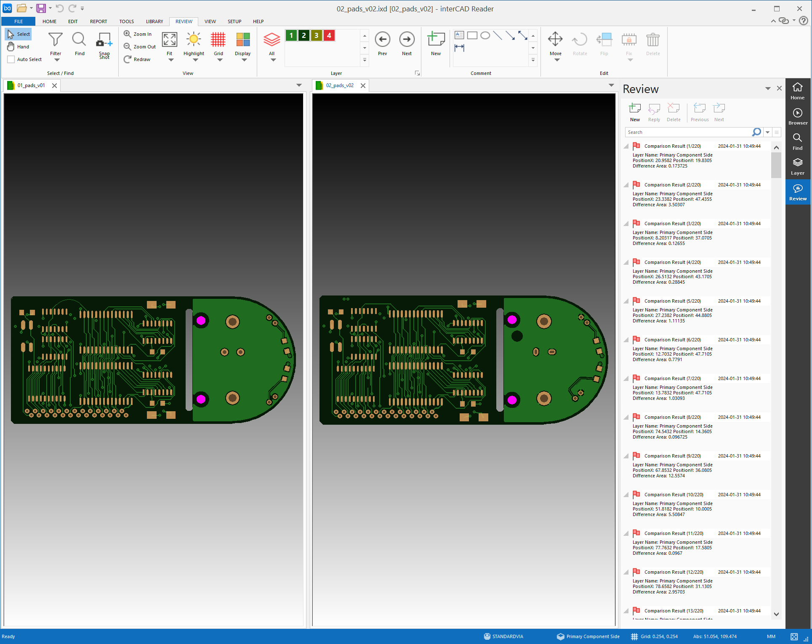Click the red Grid icon

coord(218,40)
